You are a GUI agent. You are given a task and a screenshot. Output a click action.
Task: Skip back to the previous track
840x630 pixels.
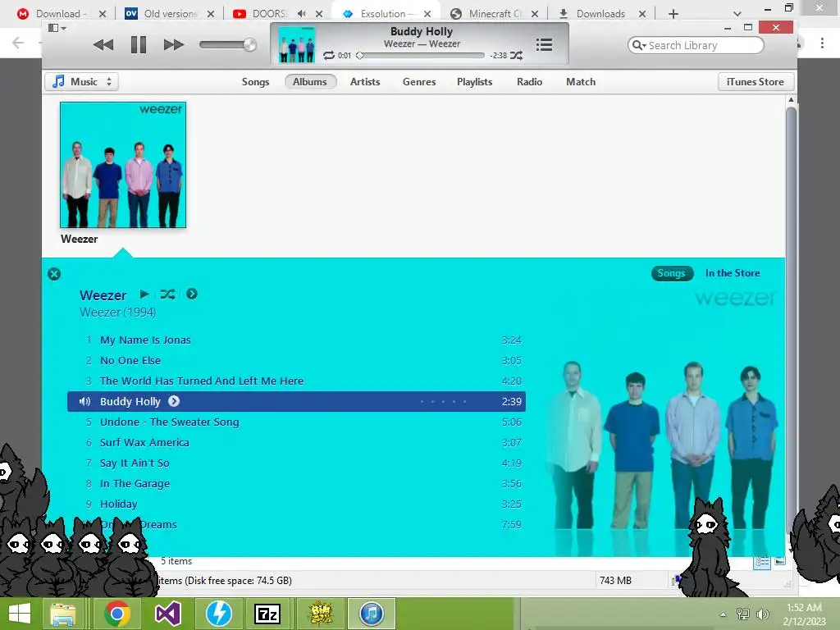pyautogui.click(x=103, y=45)
